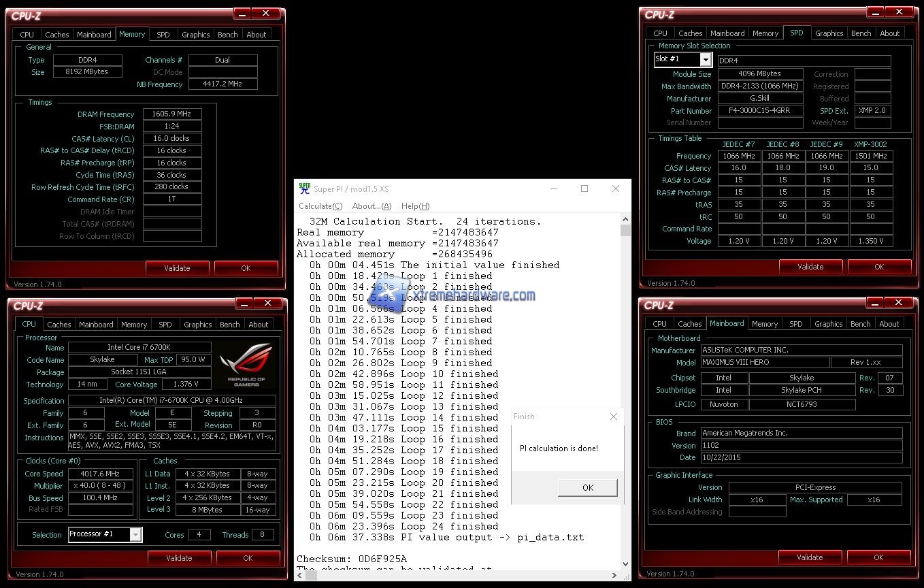Click the Part Number field F4-3000C15-4GRR
Image resolution: width=924 pixels, height=588 pixels.
click(x=759, y=110)
